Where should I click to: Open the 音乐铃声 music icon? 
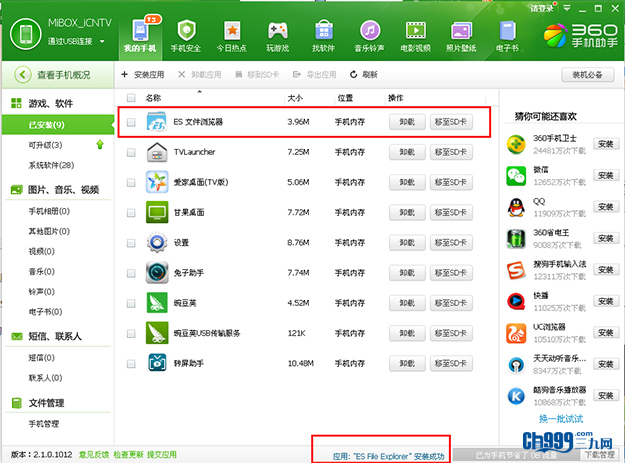pos(370,34)
